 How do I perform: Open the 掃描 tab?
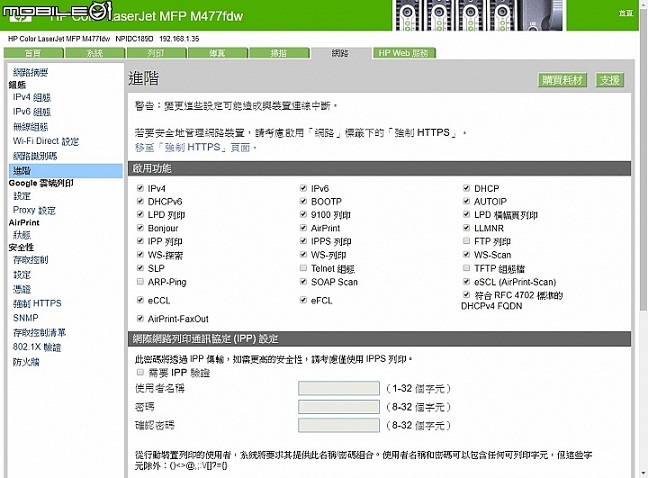[279, 53]
